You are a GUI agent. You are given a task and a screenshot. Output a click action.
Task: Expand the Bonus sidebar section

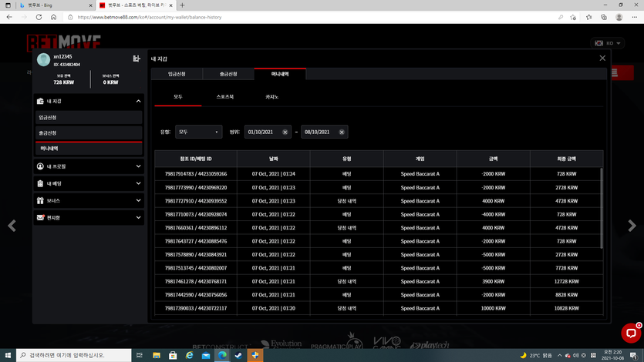[138, 200]
